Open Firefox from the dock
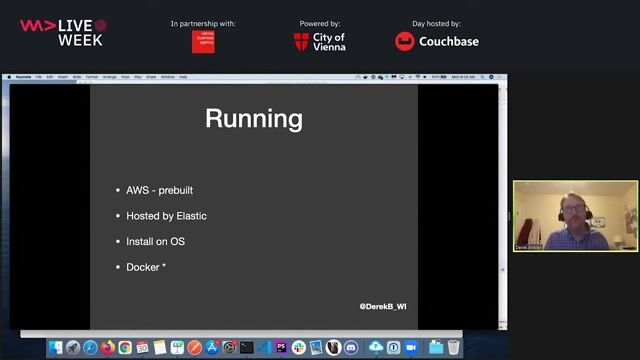Screen dimensions: 640x360 tap(108, 347)
